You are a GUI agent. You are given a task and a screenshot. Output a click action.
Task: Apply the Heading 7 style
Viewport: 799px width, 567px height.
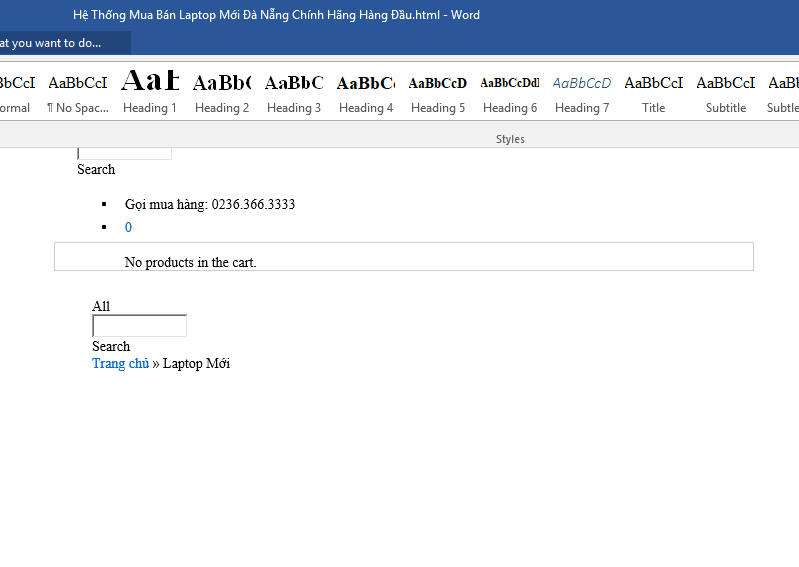[582, 93]
